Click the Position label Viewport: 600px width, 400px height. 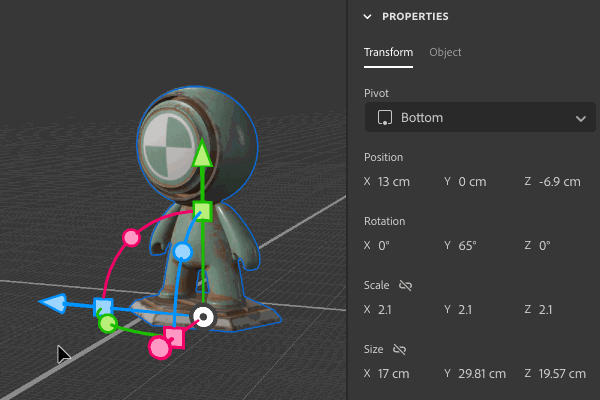tap(383, 157)
